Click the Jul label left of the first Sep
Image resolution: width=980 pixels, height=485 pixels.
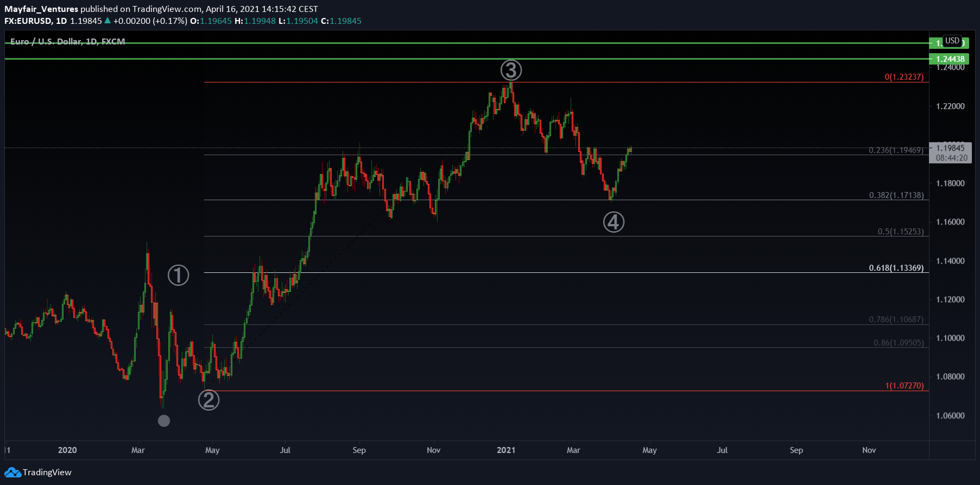pos(285,450)
